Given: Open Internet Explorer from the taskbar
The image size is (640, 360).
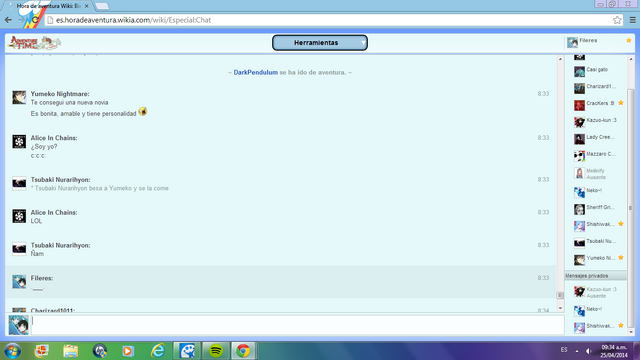Looking at the screenshot, I should click(x=158, y=351).
